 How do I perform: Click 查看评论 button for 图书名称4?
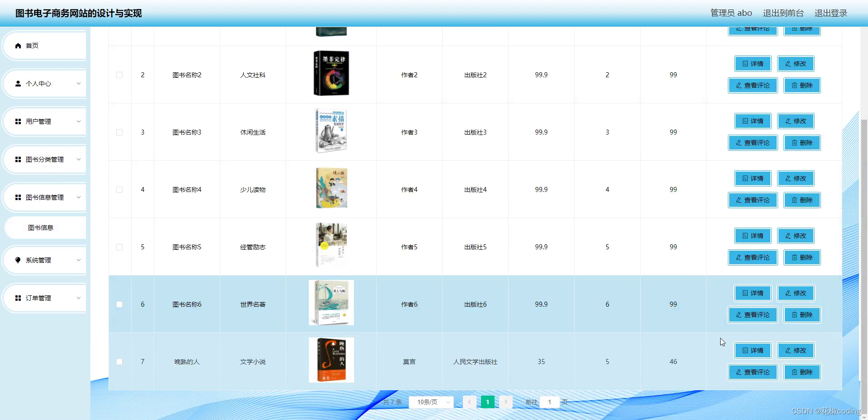(x=753, y=200)
